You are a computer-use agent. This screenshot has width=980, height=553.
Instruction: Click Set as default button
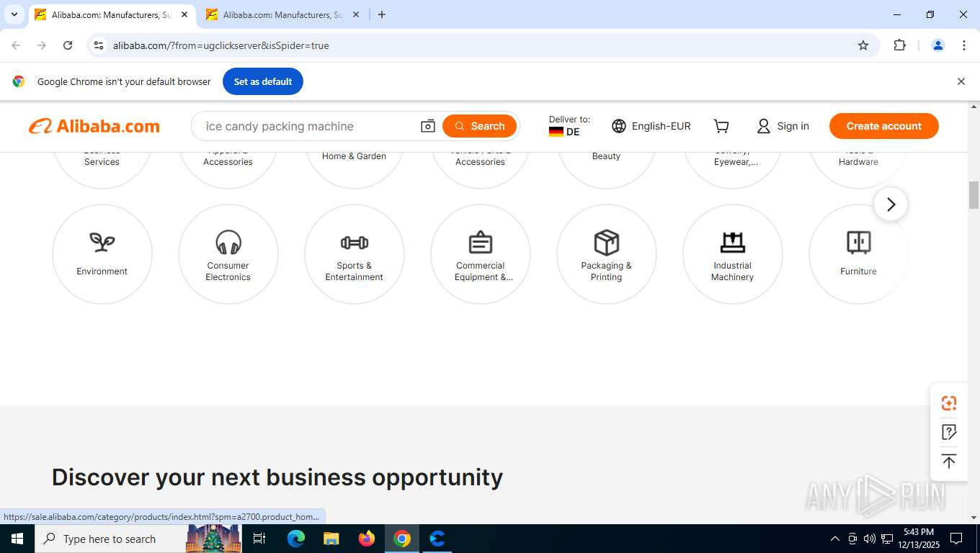[x=263, y=81]
